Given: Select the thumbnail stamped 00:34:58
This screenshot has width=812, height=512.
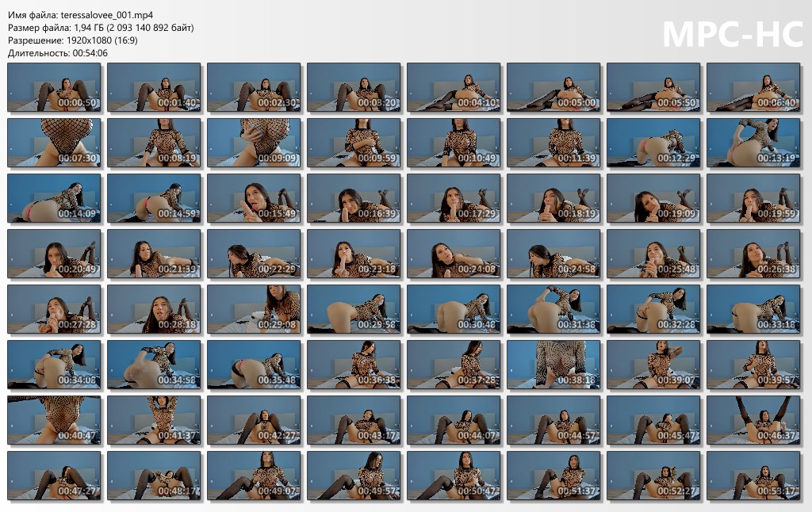Looking at the screenshot, I should [x=154, y=365].
